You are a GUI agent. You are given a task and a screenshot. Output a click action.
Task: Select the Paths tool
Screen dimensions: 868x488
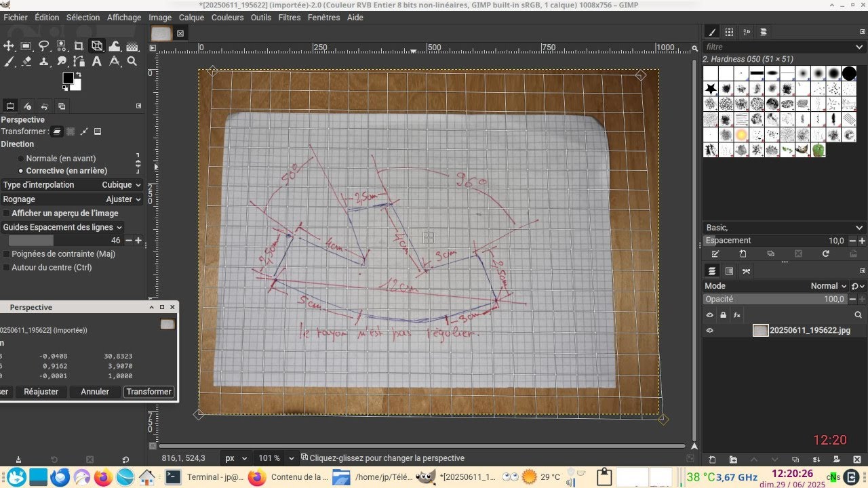(x=79, y=61)
